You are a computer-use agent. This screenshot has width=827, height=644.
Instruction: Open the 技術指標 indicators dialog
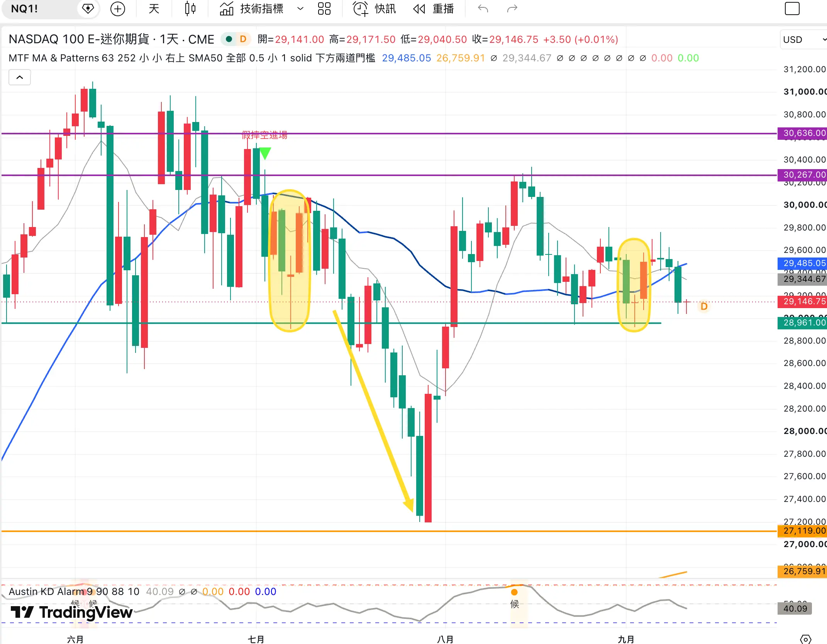[252, 8]
